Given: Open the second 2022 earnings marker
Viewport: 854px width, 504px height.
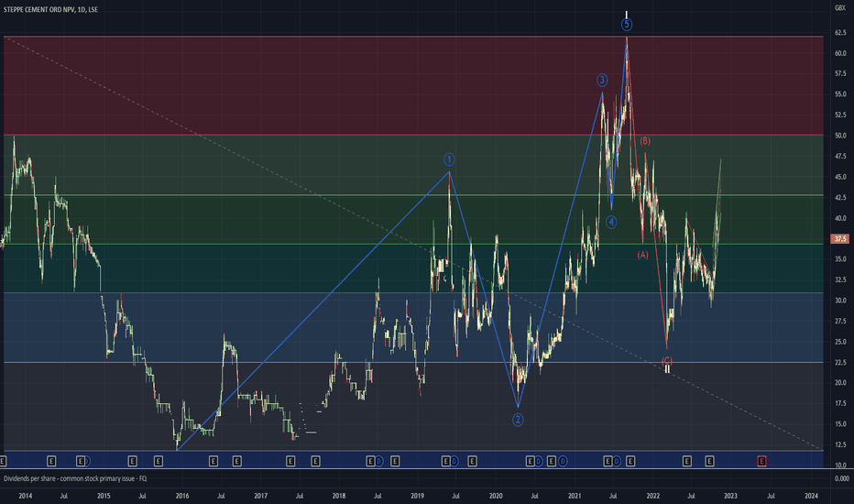Looking at the screenshot, I should (x=709, y=462).
